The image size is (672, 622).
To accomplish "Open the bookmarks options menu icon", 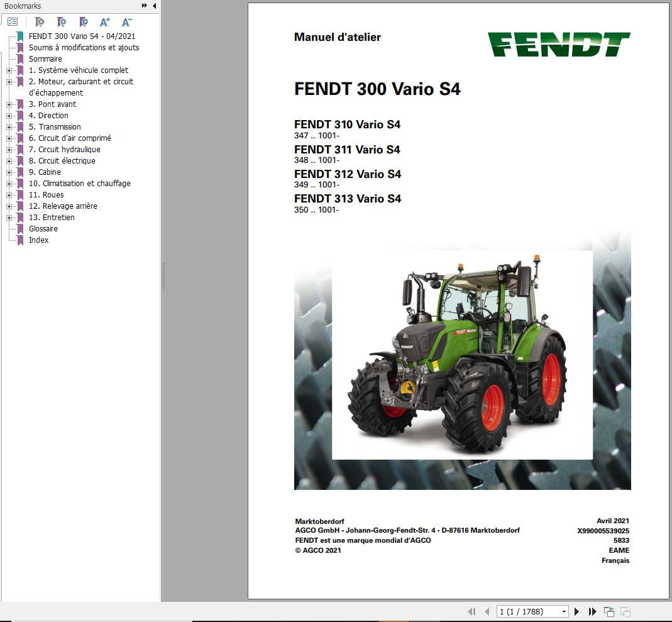I will tap(13, 21).
